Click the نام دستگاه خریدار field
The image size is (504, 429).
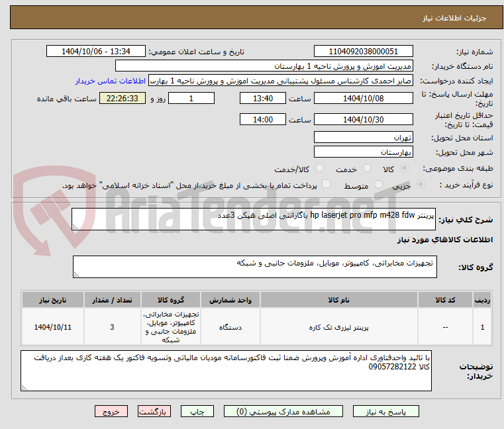(x=264, y=66)
